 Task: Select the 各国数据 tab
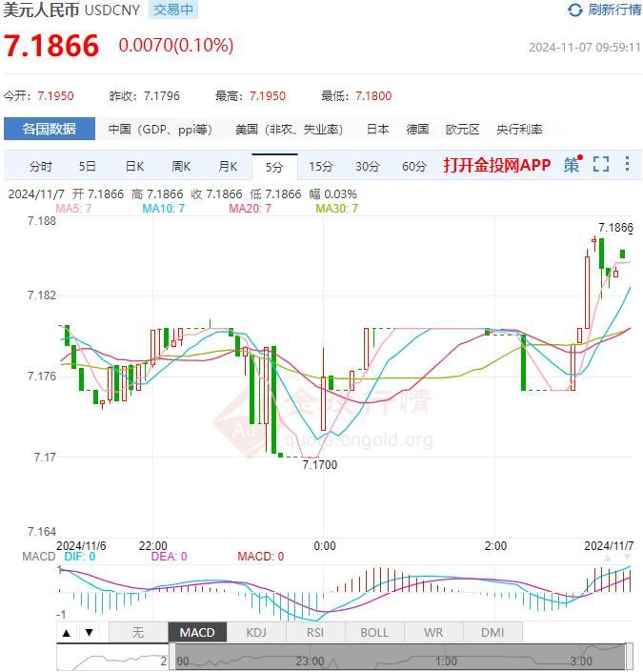pos(50,129)
